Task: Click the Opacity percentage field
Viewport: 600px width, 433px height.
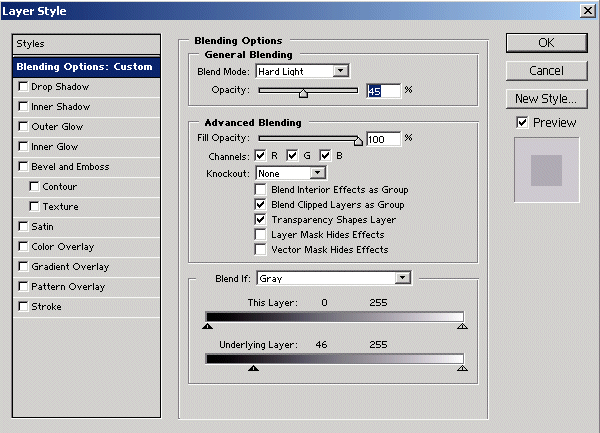Action: [383, 91]
